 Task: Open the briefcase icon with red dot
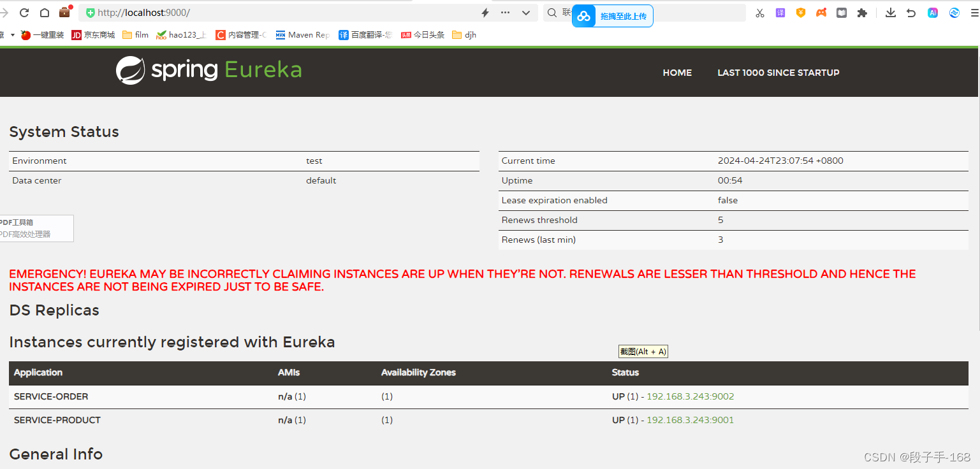(65, 11)
